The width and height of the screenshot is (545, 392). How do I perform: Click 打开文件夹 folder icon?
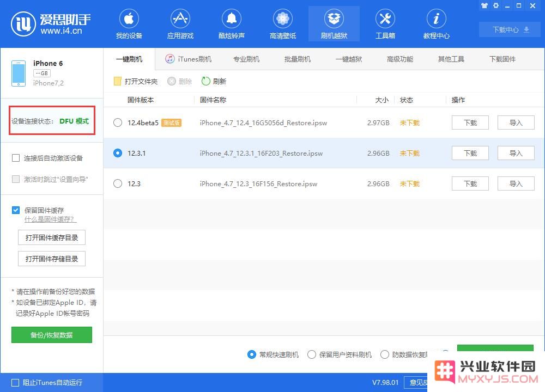pos(118,81)
